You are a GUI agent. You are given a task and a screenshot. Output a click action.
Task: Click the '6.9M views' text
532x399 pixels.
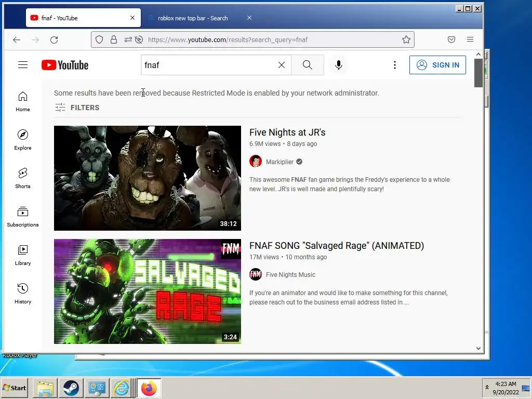tap(265, 144)
